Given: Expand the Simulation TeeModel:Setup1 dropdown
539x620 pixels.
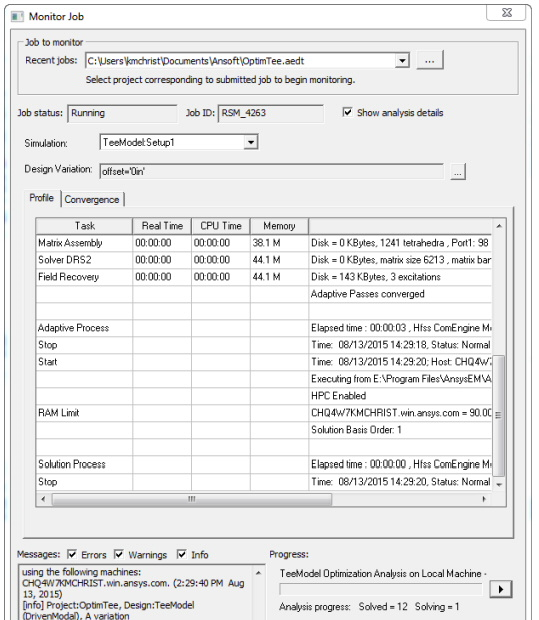Looking at the screenshot, I should click(251, 142).
